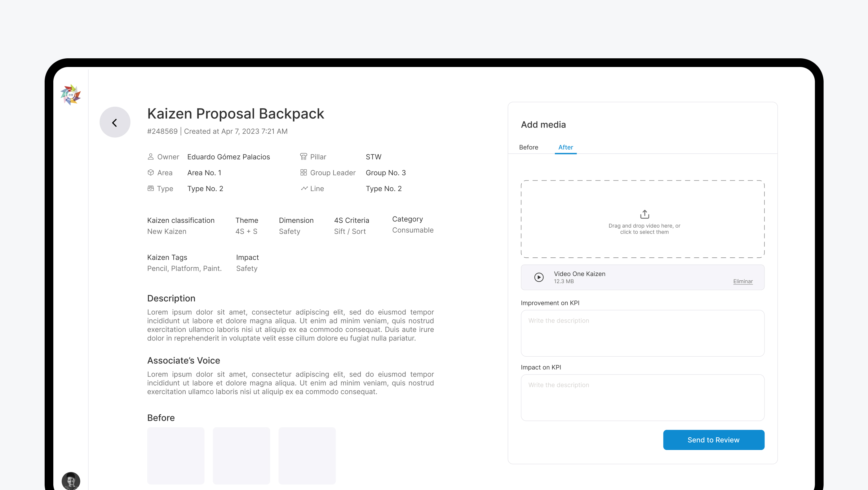Play the Video One Kaizen file
Image resolution: width=868 pixels, height=490 pixels.
click(539, 277)
